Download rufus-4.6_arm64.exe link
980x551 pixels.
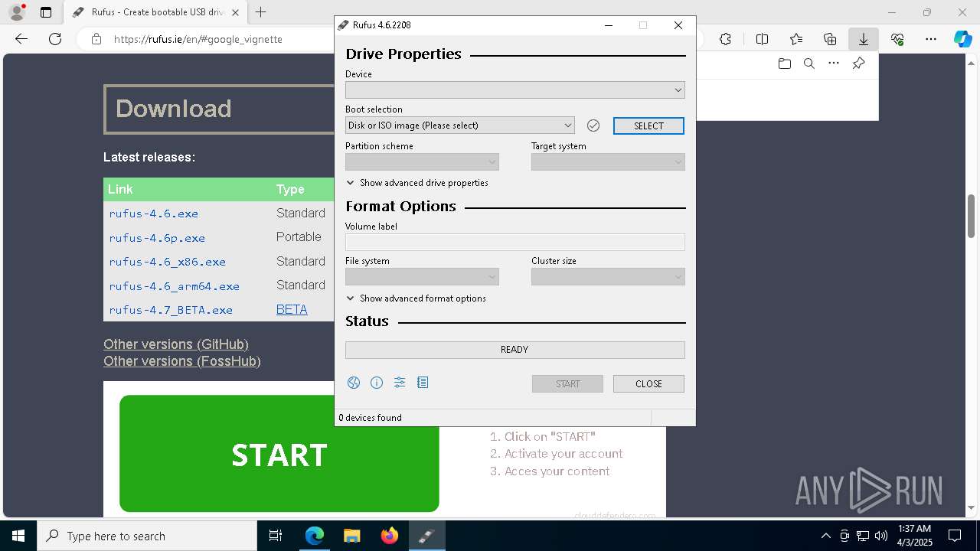(175, 286)
